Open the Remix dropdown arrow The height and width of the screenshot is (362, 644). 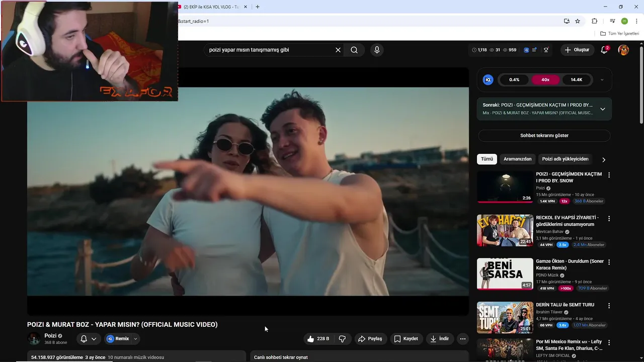pyautogui.click(x=135, y=339)
